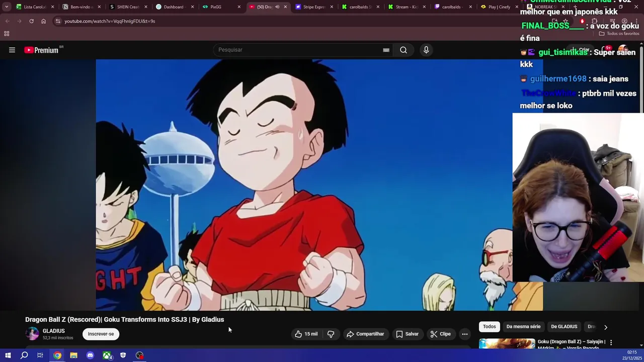Open recommended Goku Saiyajin video thumbnail
This screenshot has height=362, width=644.
click(507, 343)
